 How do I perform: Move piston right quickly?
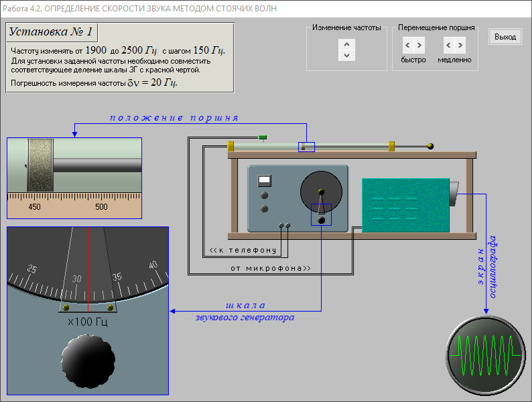coord(419,46)
